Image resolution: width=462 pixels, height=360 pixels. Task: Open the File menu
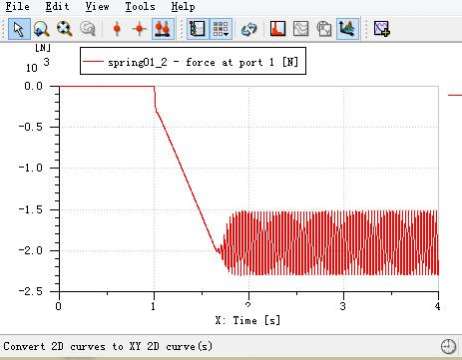tap(18, 6)
